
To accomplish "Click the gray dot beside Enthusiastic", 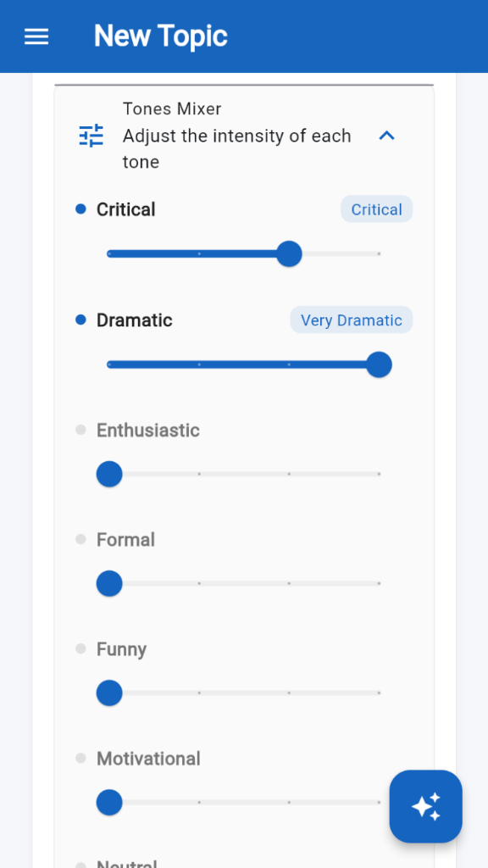I will tap(80, 430).
